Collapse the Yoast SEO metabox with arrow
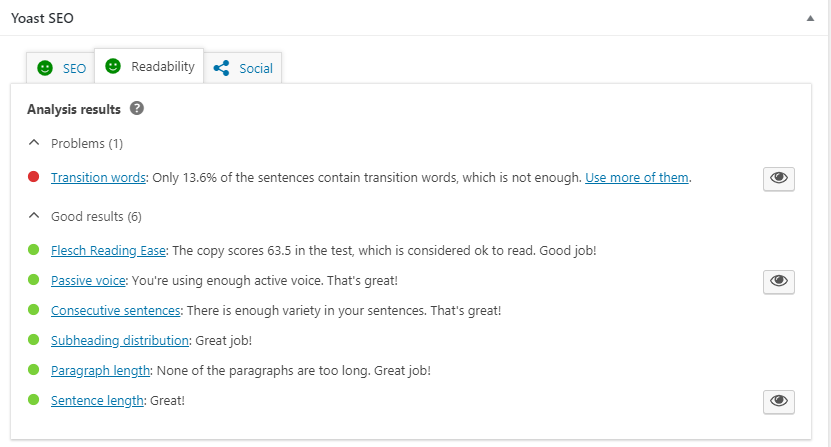Viewport: 831px width, 447px height. (810, 19)
